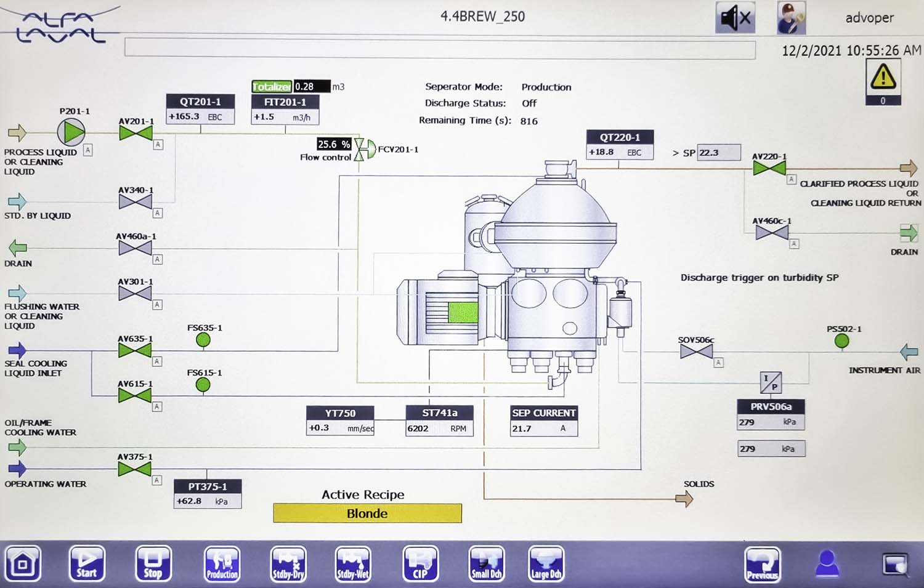Toggle the P201-1 feed pump
924x588 pixels.
[71, 132]
